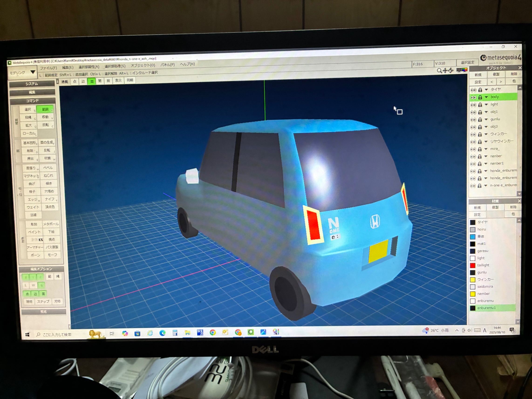Toggle the スナップ snap option
The image size is (532, 399).
(43, 302)
